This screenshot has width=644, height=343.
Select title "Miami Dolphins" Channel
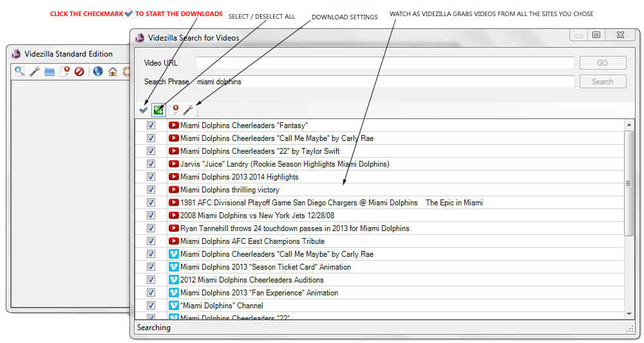pyautogui.click(x=222, y=305)
